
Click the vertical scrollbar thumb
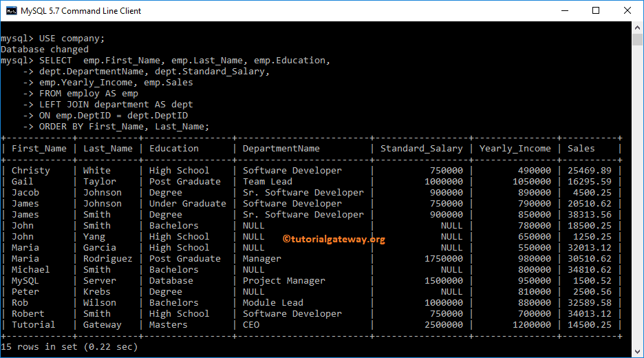click(x=638, y=39)
